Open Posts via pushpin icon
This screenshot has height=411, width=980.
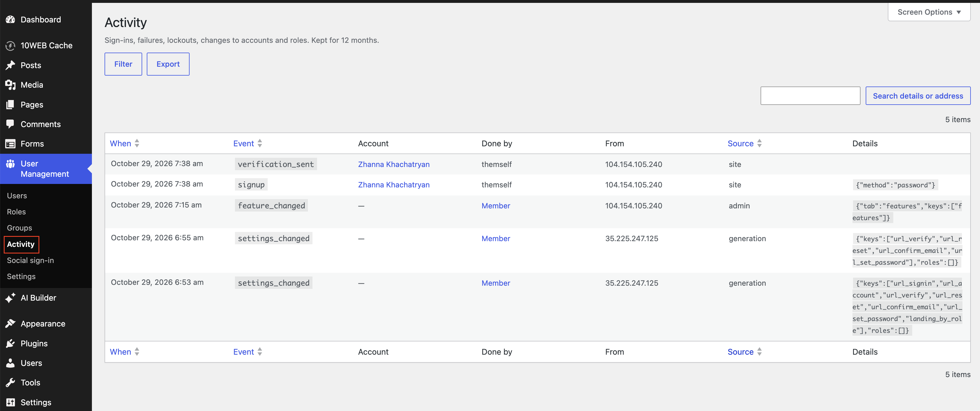[10, 65]
